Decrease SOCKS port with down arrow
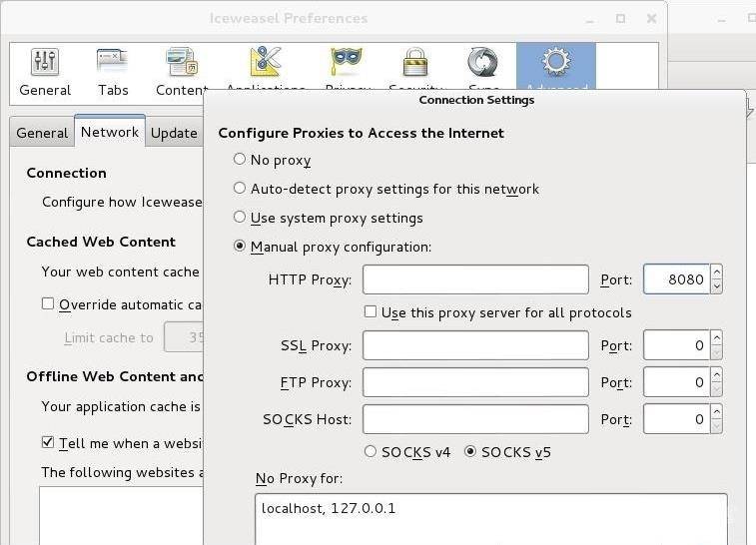 716,426
